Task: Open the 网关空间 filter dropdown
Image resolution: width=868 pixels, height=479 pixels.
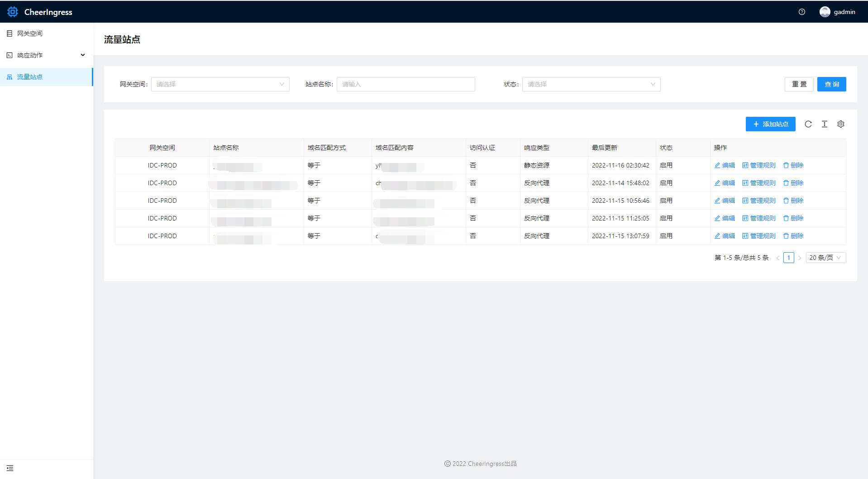Action: 220,84
